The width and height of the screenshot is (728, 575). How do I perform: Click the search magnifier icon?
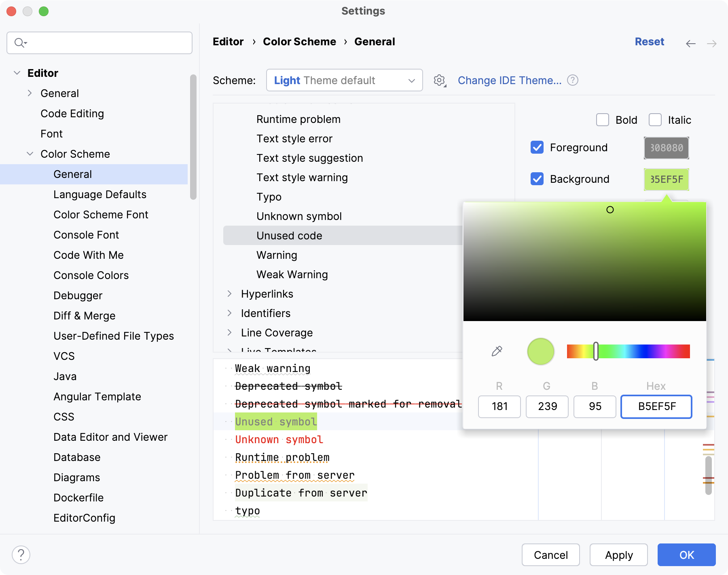click(19, 42)
